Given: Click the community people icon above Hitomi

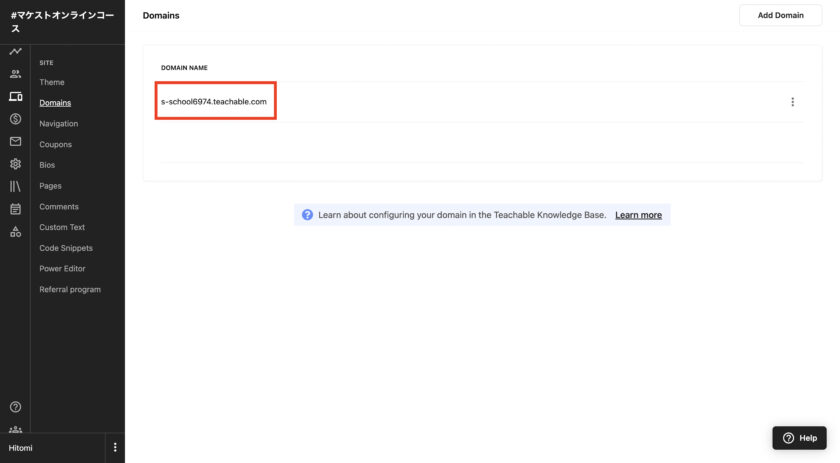Looking at the screenshot, I should pos(16,429).
